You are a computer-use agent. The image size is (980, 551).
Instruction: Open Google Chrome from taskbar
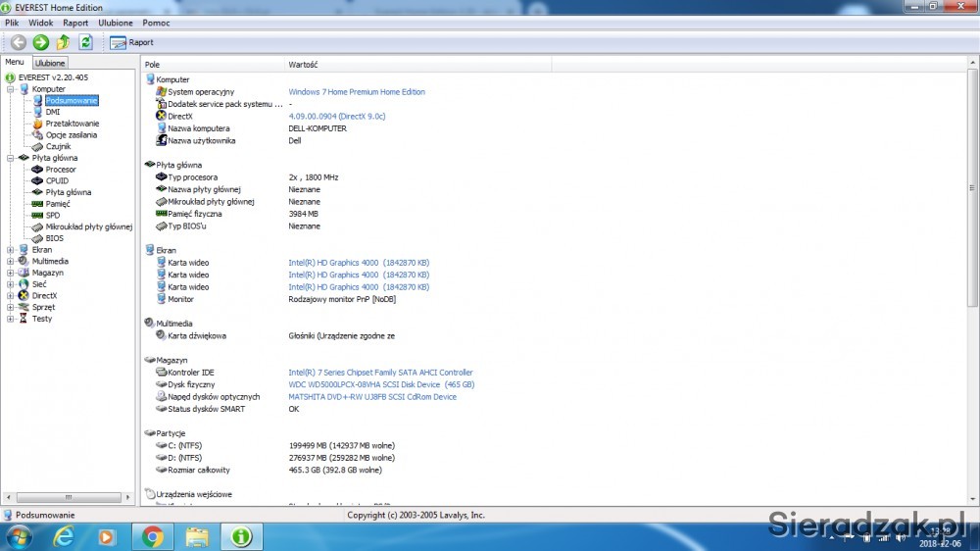coord(152,536)
